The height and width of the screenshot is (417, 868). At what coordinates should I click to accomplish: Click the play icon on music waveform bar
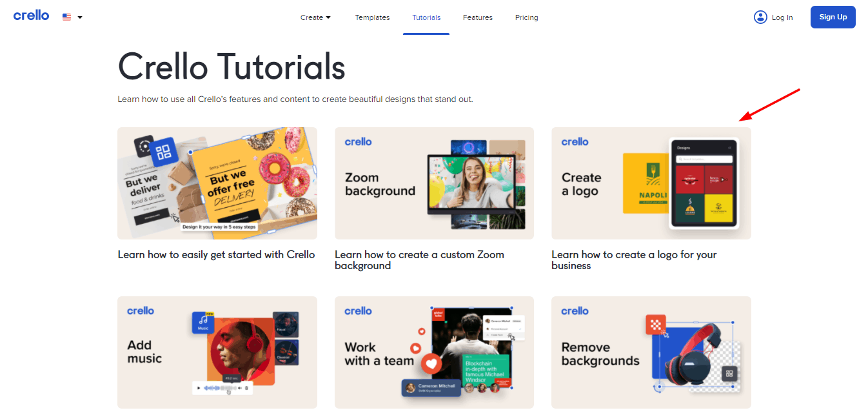click(x=199, y=388)
